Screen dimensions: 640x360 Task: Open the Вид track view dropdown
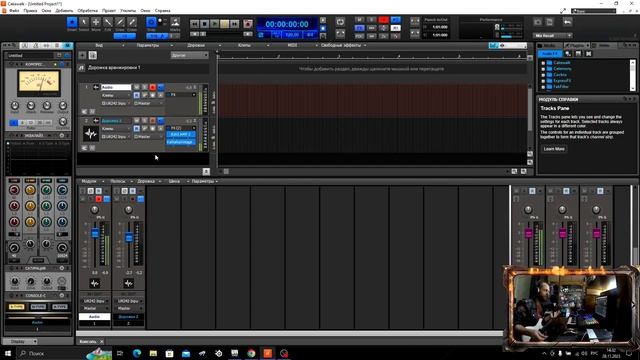[99, 45]
